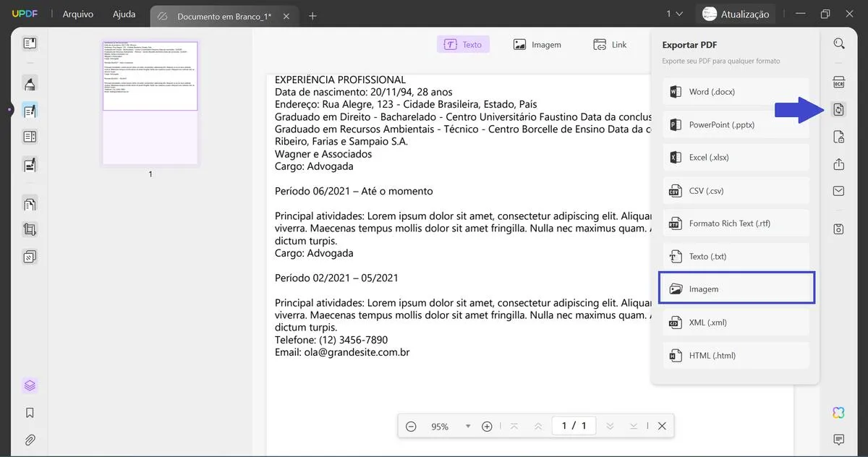This screenshot has height=457, width=868.
Task: Open the bookmarks panel
Action: coord(29,412)
